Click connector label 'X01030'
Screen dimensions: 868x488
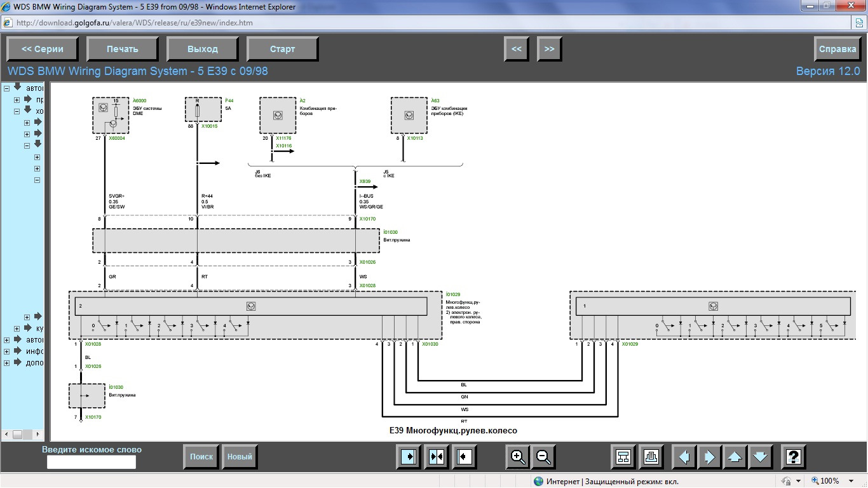[x=430, y=344]
